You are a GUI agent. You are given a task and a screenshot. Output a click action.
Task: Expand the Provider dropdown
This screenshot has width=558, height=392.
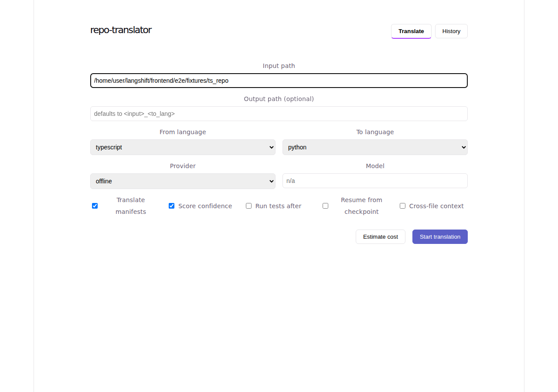(183, 181)
